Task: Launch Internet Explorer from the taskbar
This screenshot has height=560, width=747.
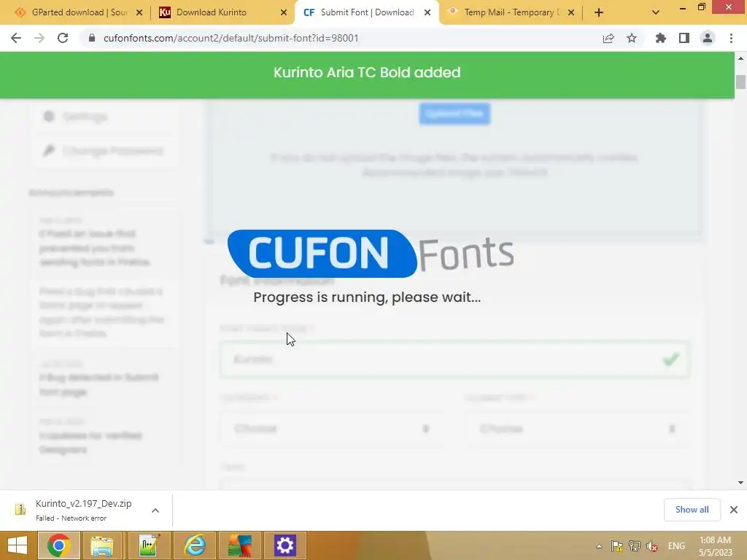Action: point(195,545)
